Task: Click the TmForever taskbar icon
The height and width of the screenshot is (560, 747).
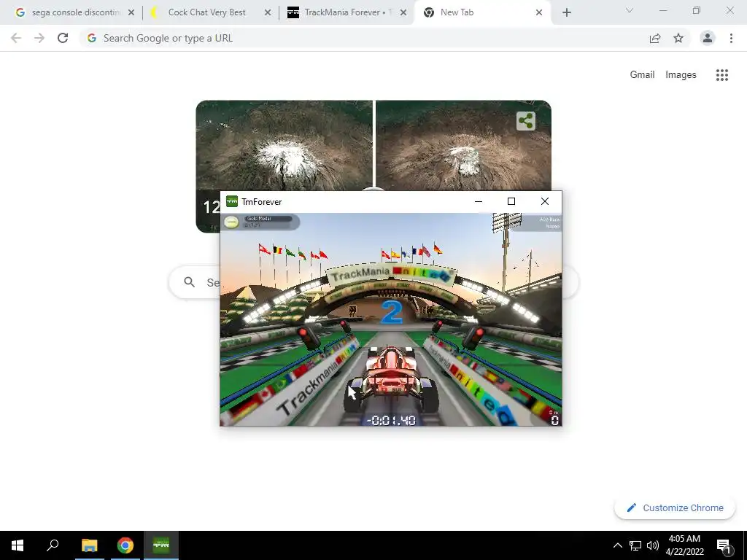Action: pos(161,545)
